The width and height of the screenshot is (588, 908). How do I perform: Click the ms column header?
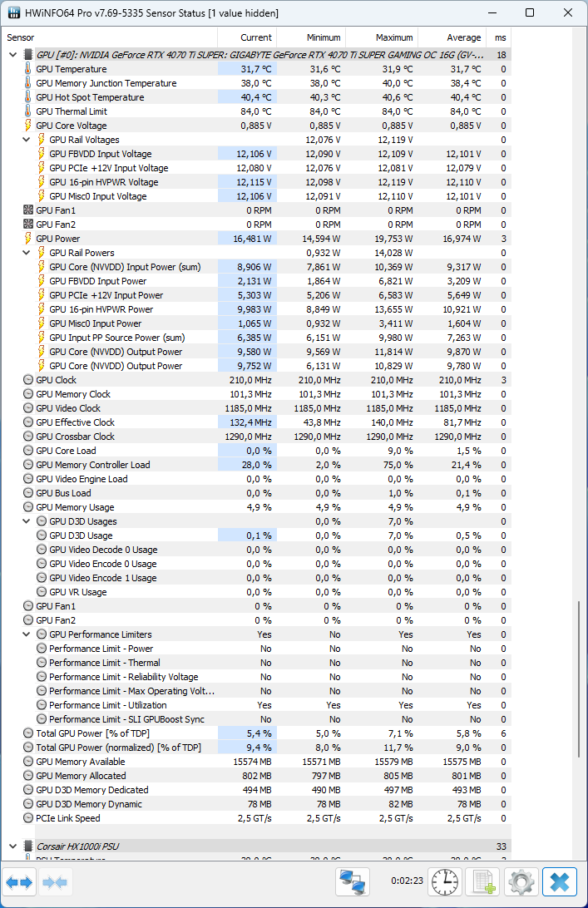pyautogui.click(x=499, y=37)
